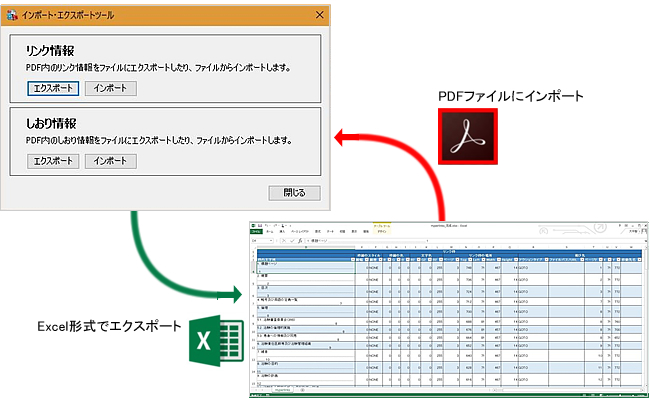
Task: Switch to the ホーム tab in Excel
Action: (x=270, y=232)
